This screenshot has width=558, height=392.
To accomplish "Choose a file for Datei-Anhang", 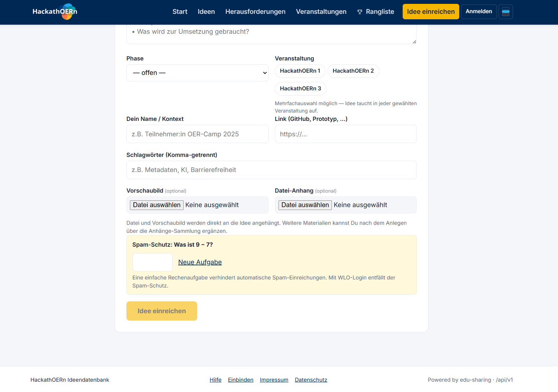I will tap(305, 205).
